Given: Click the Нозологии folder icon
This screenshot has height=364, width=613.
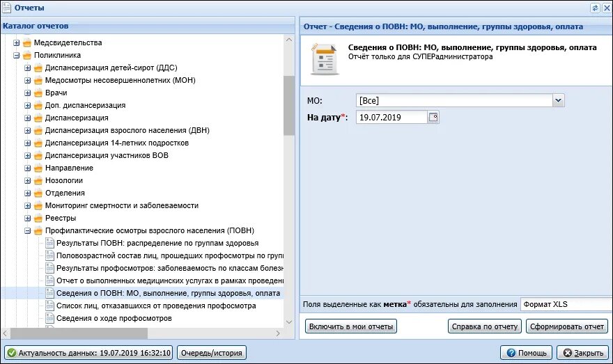Looking at the screenshot, I should click(x=38, y=180).
